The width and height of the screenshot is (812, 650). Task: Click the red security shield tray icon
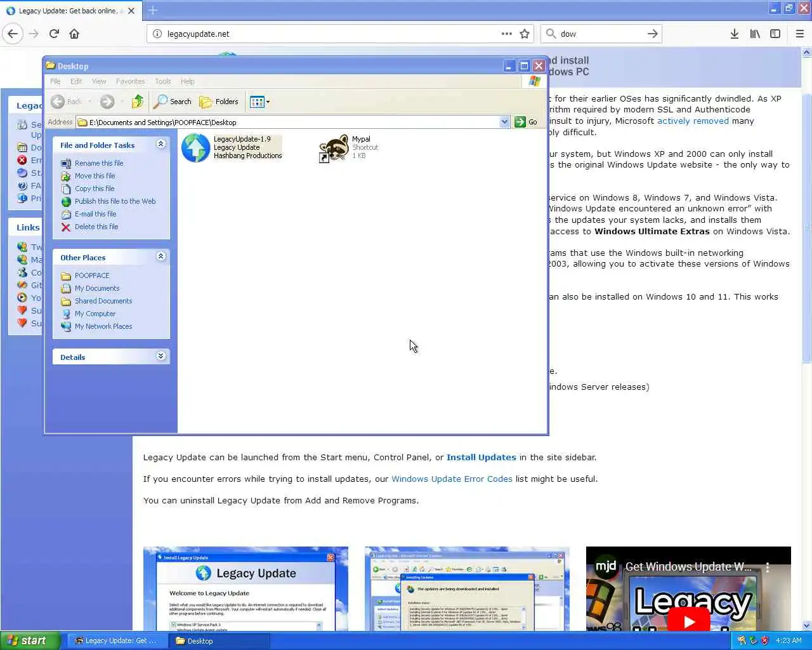point(764,640)
